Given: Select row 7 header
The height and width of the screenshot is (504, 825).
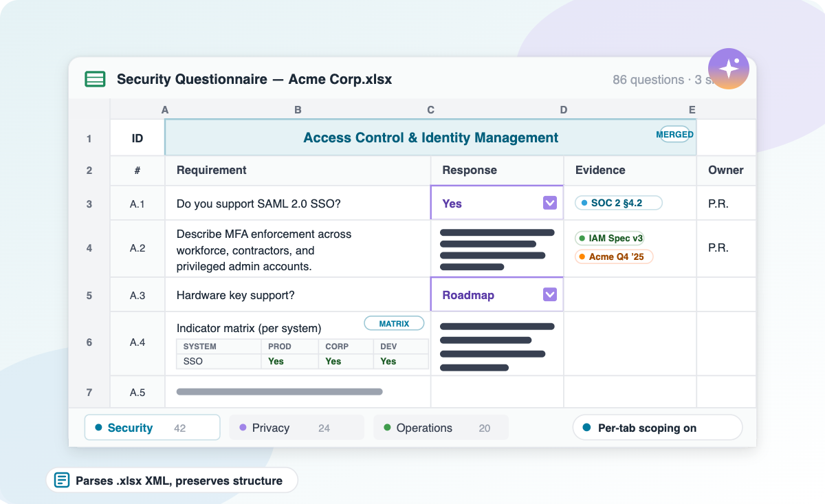Looking at the screenshot, I should [89, 393].
